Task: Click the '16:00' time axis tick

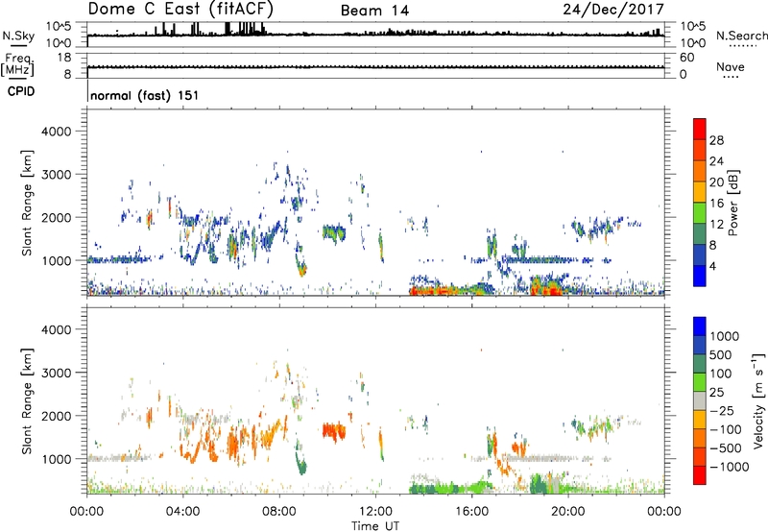Action: click(471, 512)
